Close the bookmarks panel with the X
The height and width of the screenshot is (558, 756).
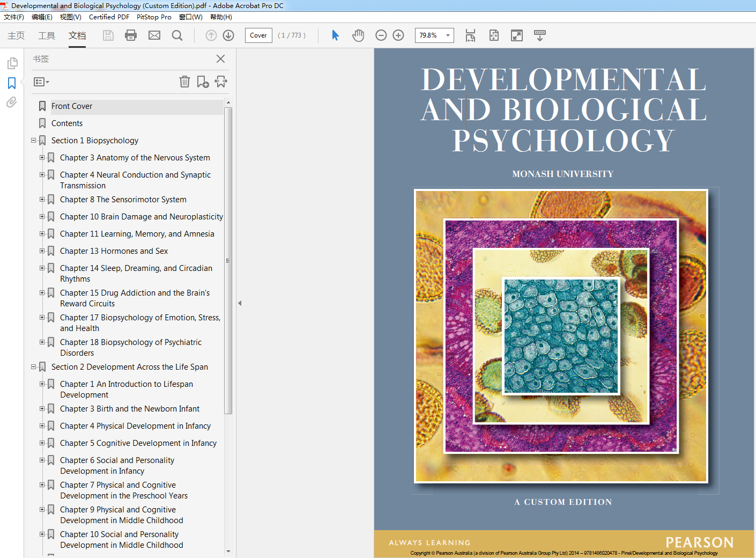coord(220,59)
